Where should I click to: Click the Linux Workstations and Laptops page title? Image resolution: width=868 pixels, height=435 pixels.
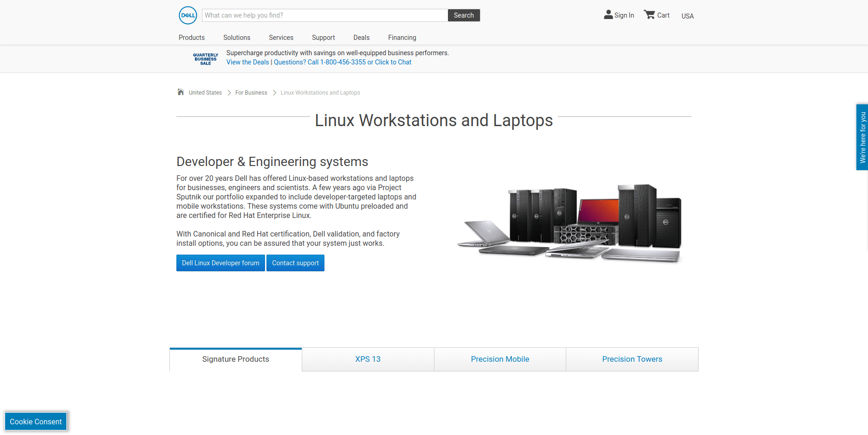click(434, 121)
